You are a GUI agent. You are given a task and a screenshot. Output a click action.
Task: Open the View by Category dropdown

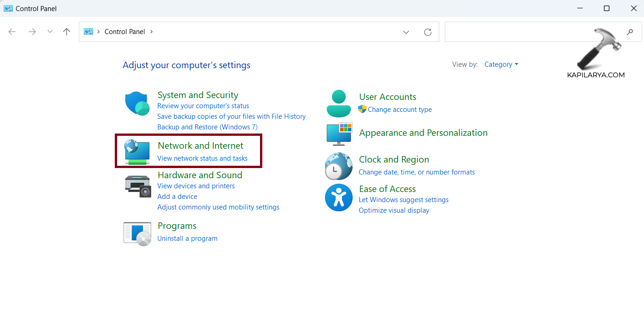501,64
